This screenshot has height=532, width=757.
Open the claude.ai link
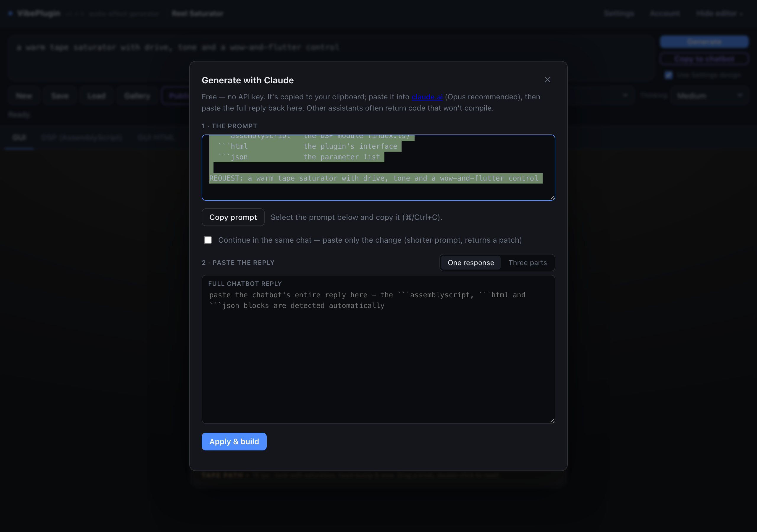[x=427, y=97]
